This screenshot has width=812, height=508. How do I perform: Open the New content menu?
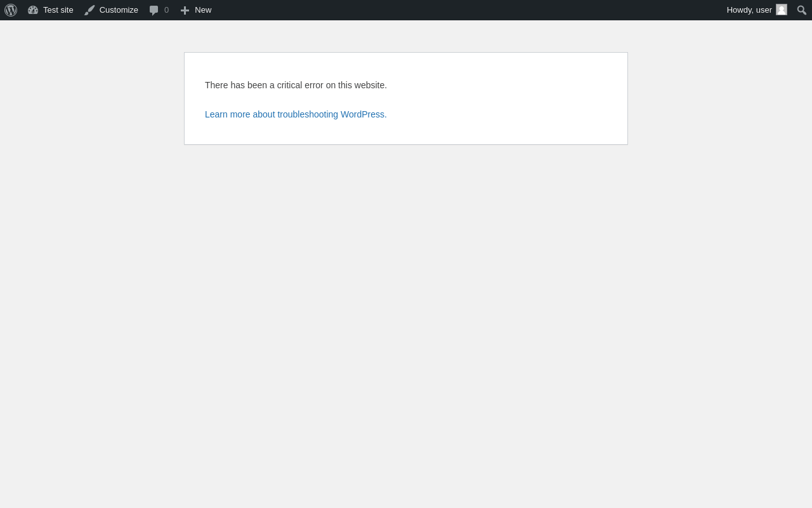(x=196, y=10)
